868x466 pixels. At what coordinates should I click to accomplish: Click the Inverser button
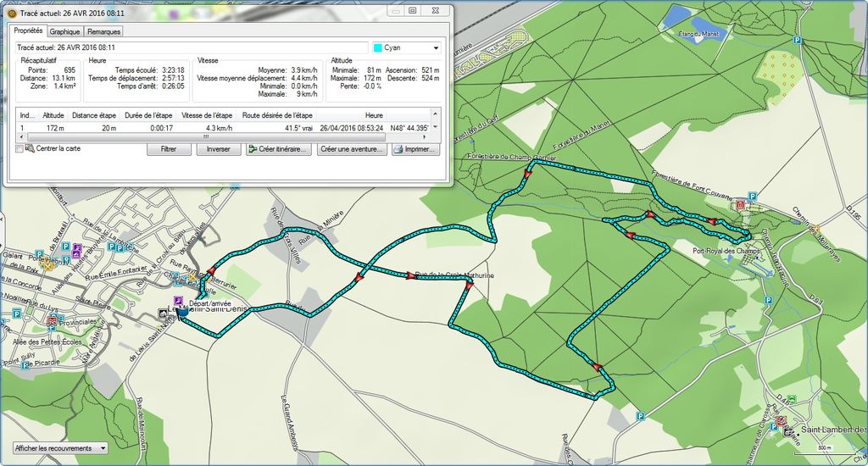(219, 149)
